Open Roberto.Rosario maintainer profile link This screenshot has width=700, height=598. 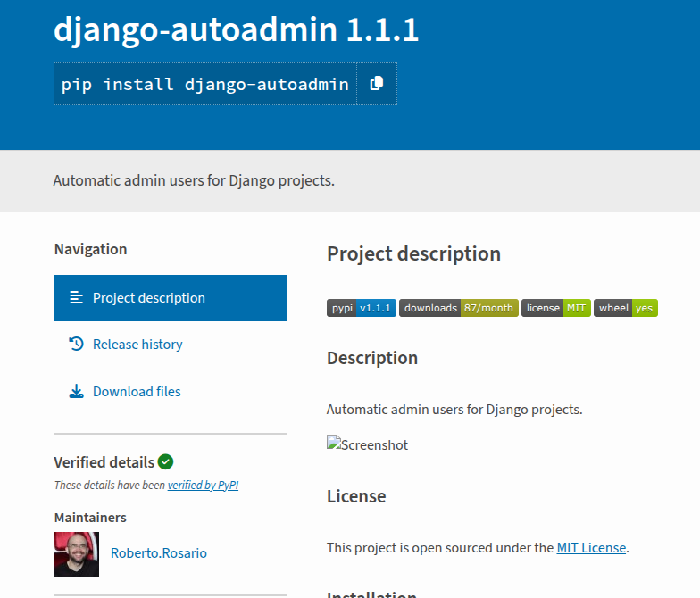[x=159, y=553]
